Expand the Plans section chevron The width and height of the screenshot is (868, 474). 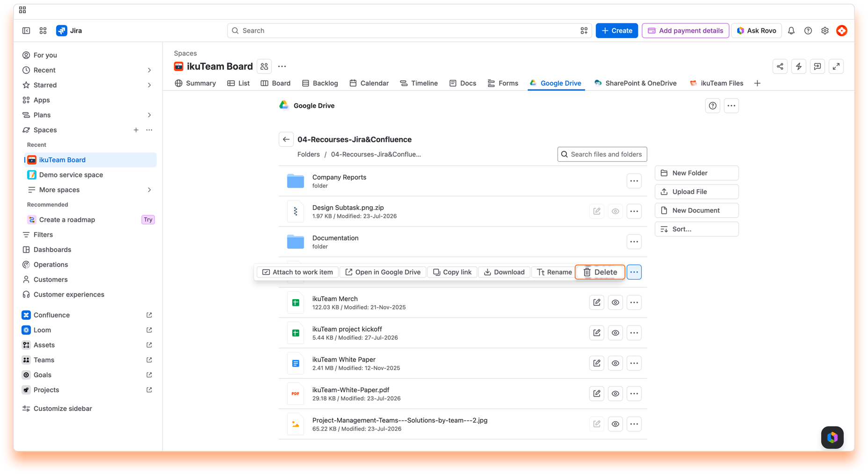point(149,115)
